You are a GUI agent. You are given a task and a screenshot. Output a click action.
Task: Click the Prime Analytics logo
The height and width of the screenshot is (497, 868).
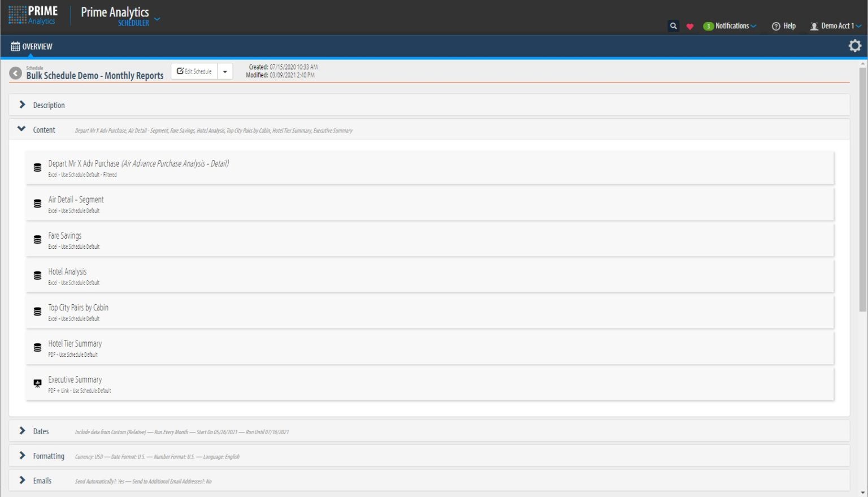point(33,15)
